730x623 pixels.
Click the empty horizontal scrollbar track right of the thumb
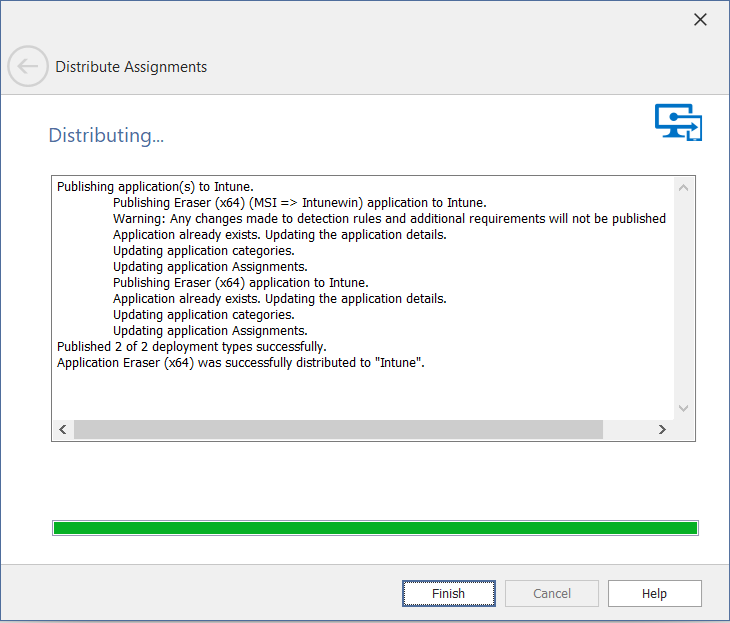(626, 429)
